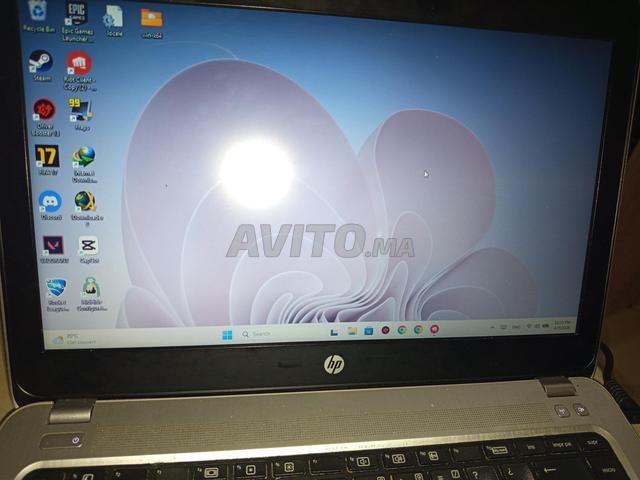Open Internet Download Manager shortcut
Screen dimensions: 640x480
click(84, 157)
